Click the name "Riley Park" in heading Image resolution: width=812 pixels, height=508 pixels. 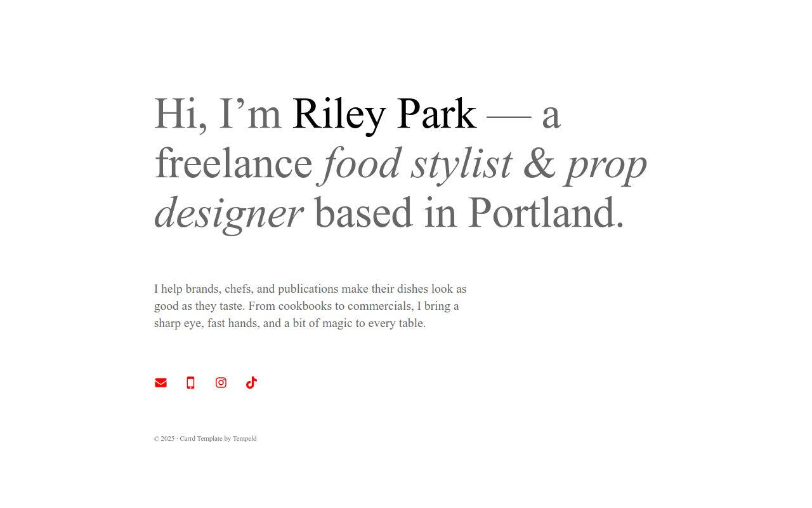coord(384,114)
